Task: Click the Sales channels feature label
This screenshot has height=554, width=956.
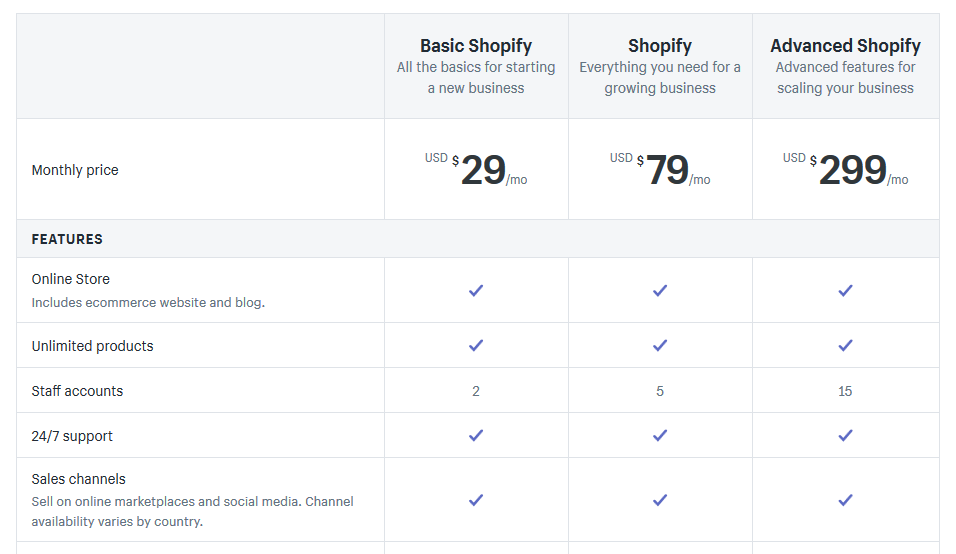Action: click(79, 479)
